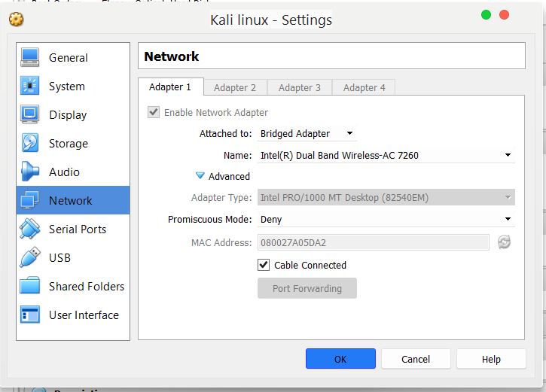Click the General monitor icon in sidebar

pos(29,57)
